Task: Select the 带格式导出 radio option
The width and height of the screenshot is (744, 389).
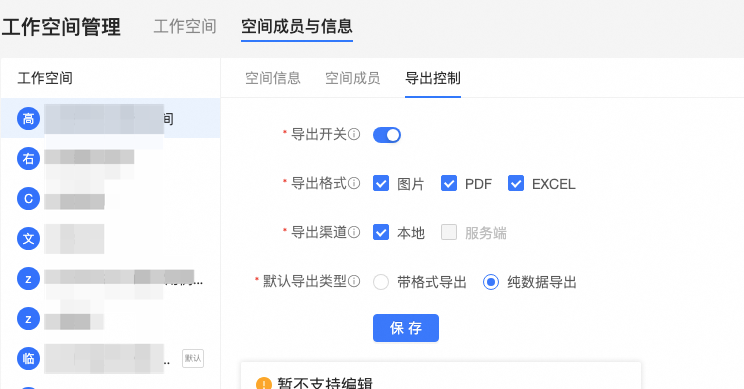Action: pos(381,282)
